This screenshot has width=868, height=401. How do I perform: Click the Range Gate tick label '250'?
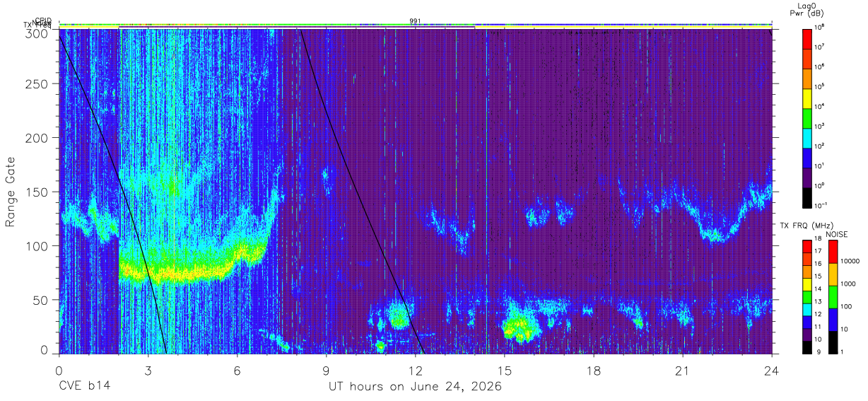(37, 84)
